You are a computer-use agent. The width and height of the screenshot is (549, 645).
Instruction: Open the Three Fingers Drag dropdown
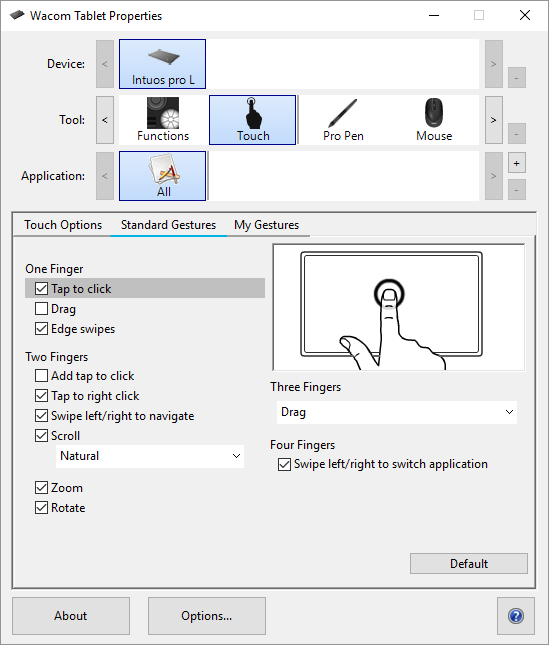pos(397,412)
